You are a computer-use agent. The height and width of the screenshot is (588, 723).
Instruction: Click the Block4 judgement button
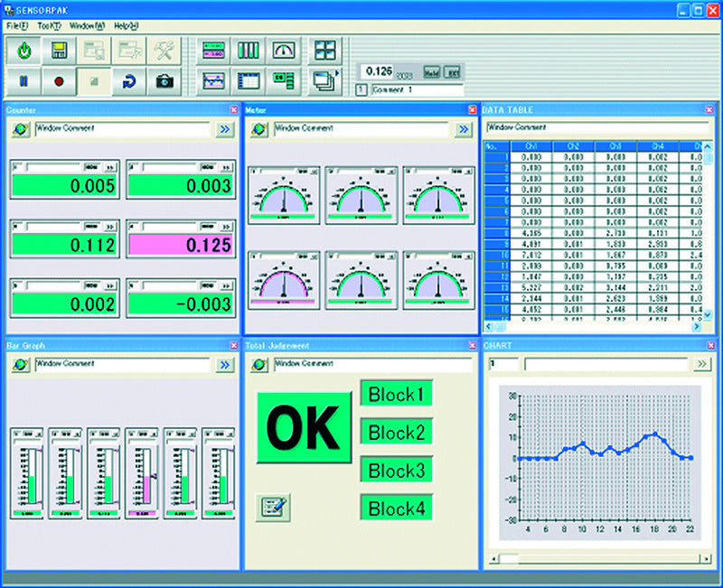pyautogui.click(x=396, y=509)
